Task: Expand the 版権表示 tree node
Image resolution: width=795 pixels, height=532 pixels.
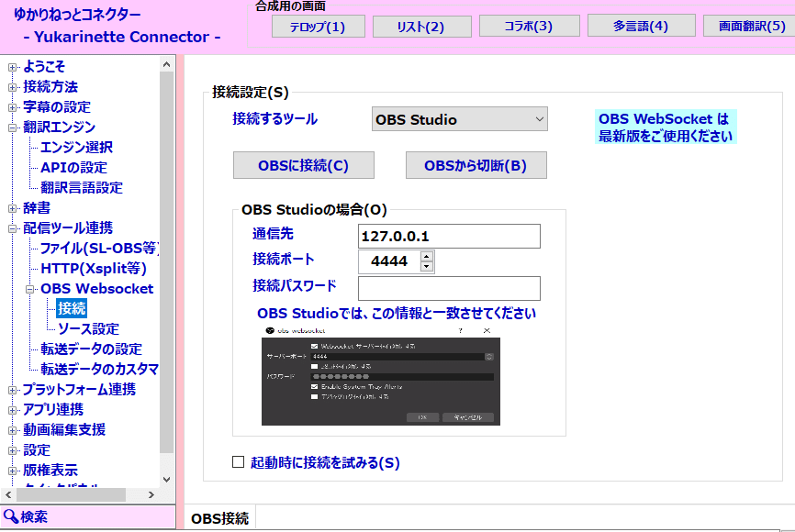Action: (x=13, y=471)
